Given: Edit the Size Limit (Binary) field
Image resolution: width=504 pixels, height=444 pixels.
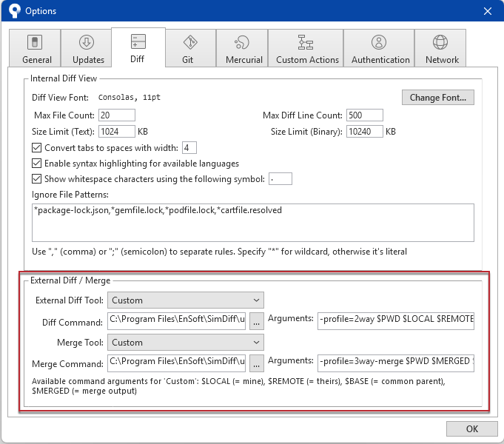Looking at the screenshot, I should pyautogui.click(x=365, y=132).
